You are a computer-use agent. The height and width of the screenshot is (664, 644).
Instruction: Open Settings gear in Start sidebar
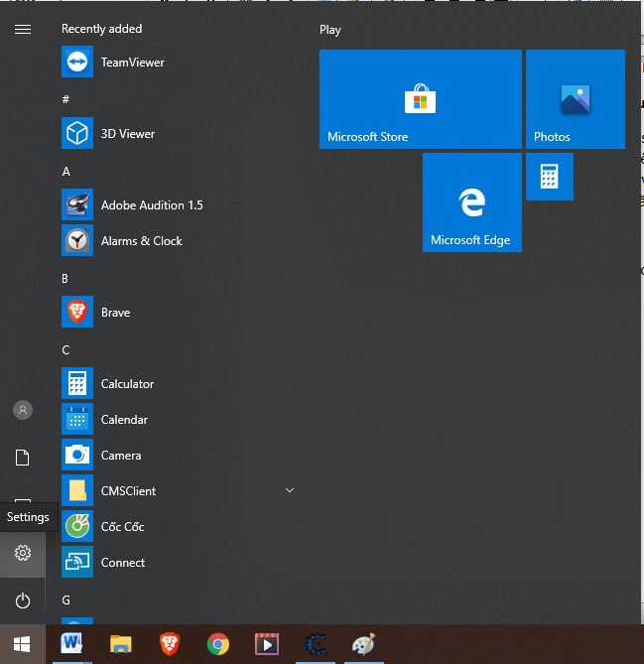23,553
